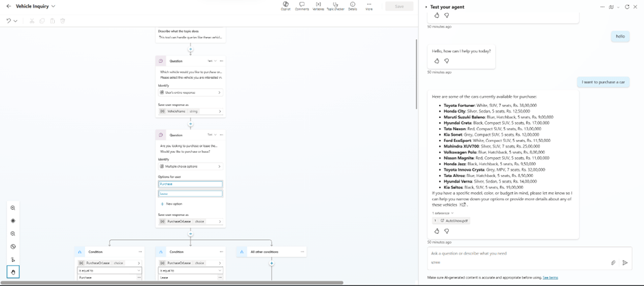The height and width of the screenshot is (286, 644).
Task: Open the 'is equal to' dropdown above Purchase
Action: pyautogui.click(x=110, y=270)
